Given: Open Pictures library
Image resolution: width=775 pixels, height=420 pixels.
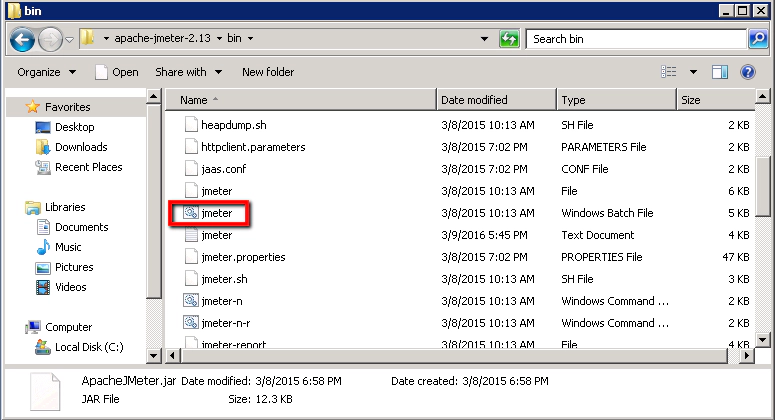Looking at the screenshot, I should (x=74, y=267).
